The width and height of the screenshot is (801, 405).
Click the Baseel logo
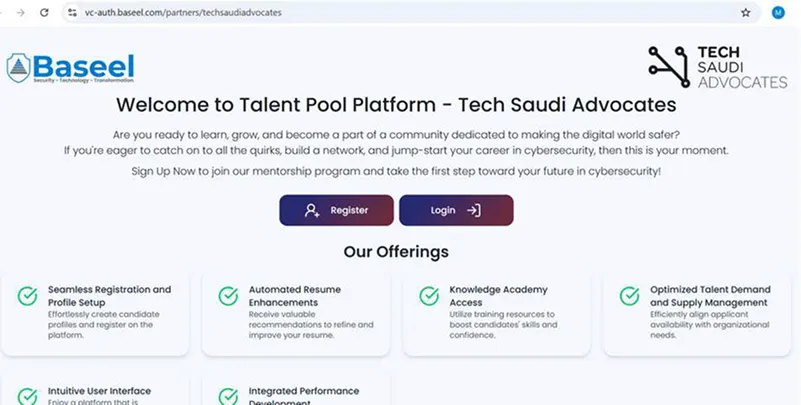[x=70, y=68]
